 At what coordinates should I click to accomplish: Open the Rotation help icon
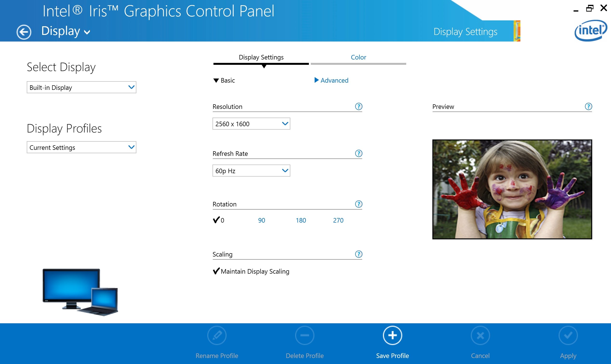point(358,204)
